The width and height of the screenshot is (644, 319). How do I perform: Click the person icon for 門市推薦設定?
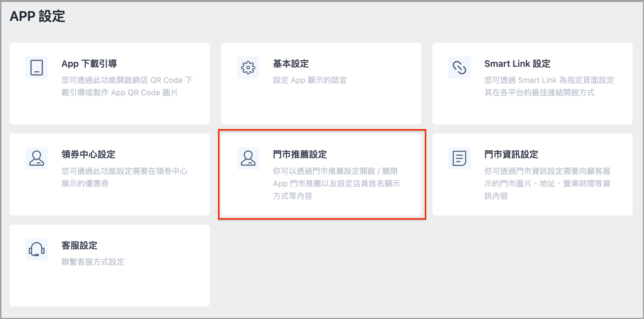click(x=248, y=158)
